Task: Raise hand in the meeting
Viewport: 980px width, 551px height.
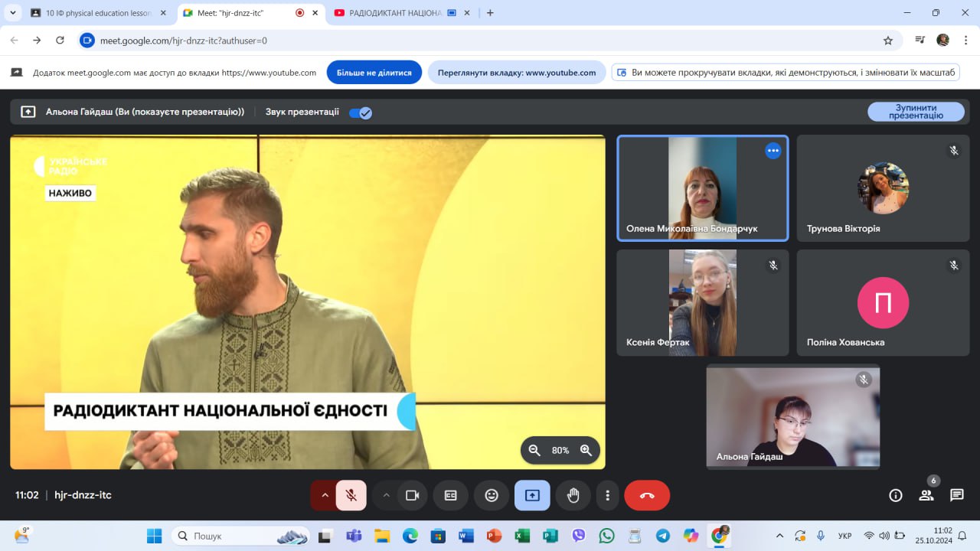Action: [x=573, y=495]
